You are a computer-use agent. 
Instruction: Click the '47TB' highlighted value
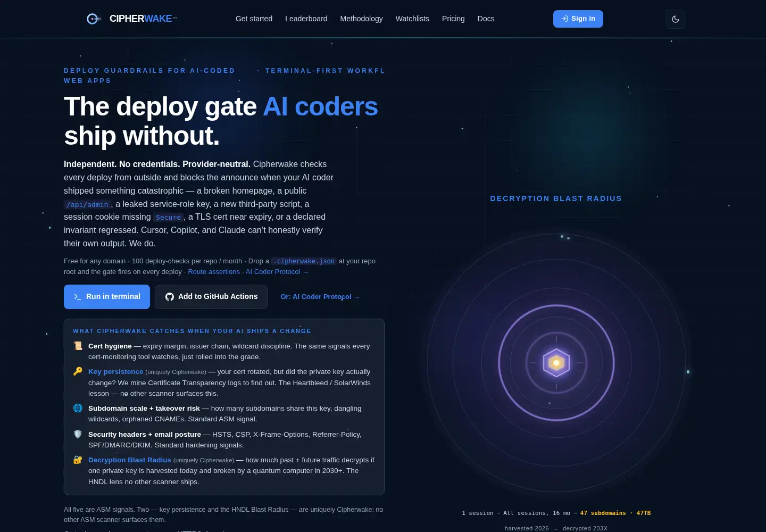click(644, 513)
